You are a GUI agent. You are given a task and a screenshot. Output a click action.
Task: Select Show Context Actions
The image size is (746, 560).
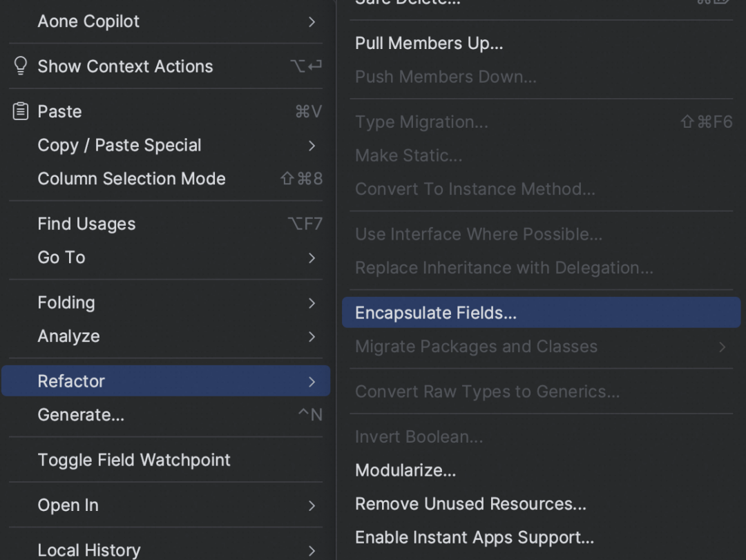(x=166, y=66)
